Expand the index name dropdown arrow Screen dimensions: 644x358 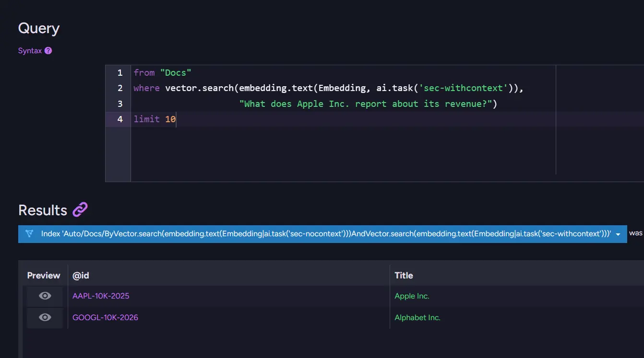[x=618, y=234]
